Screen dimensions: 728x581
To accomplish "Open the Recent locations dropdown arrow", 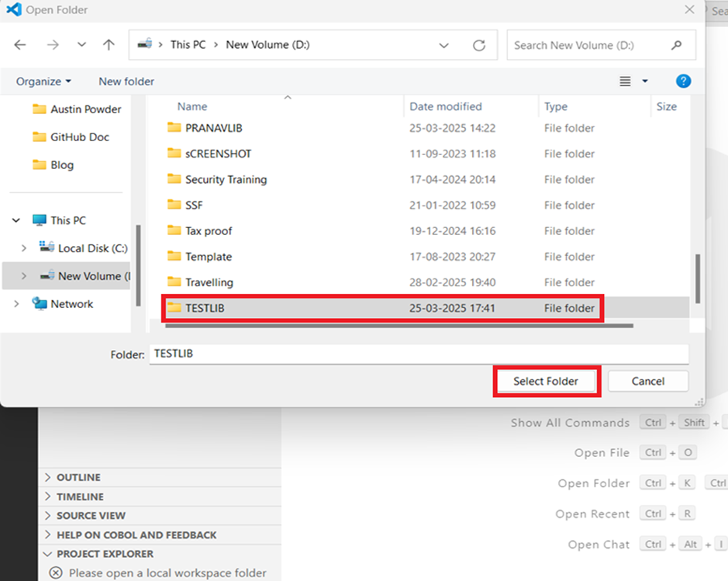I will tap(81, 45).
